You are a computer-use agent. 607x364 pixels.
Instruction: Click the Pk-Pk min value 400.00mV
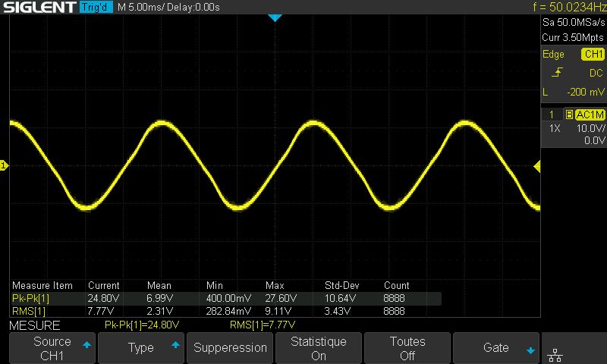click(228, 298)
